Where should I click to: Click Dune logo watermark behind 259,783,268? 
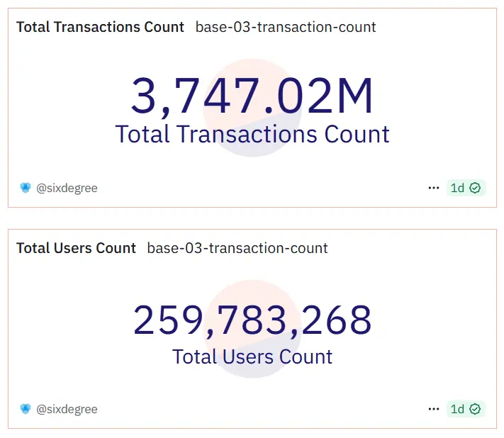click(x=252, y=329)
